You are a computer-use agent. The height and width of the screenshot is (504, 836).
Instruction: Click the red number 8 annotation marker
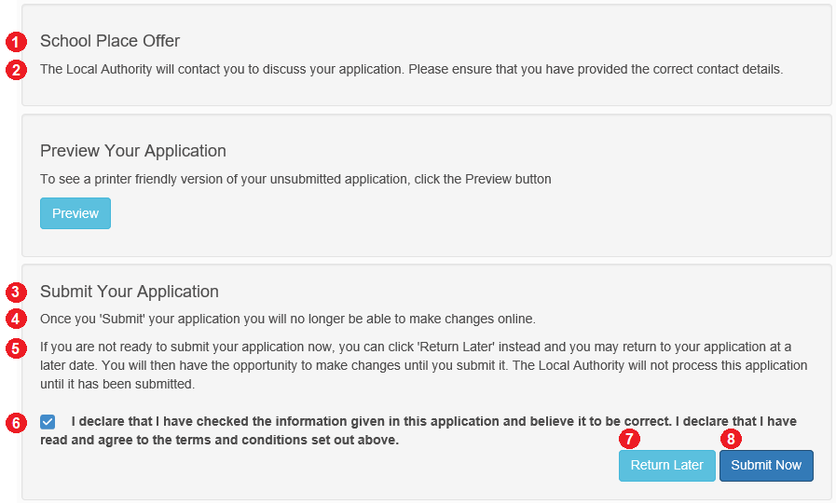coord(731,439)
